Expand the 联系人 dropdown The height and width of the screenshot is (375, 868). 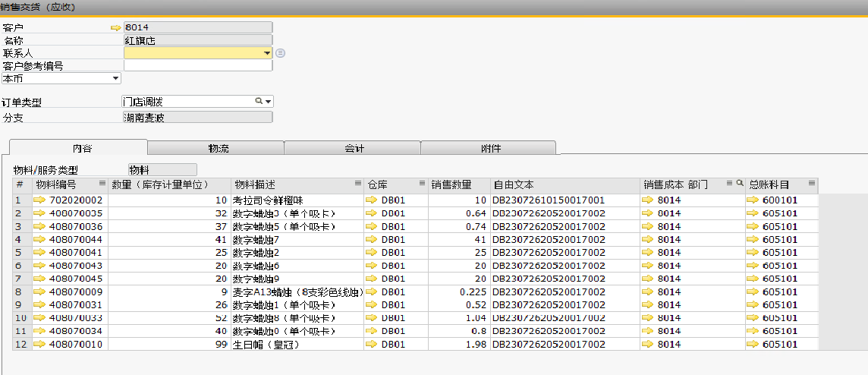click(x=267, y=53)
